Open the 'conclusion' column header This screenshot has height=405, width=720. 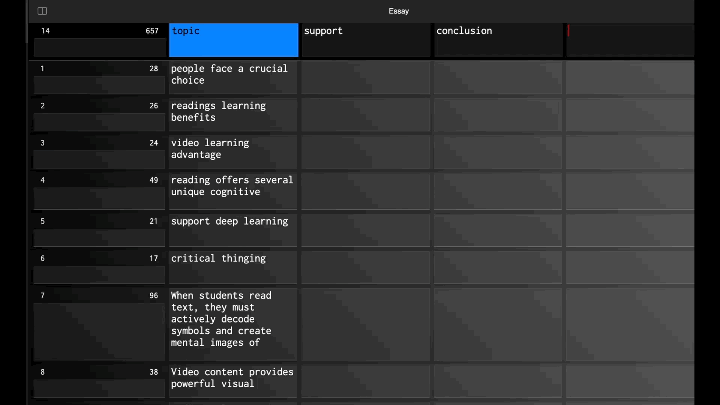[x=498, y=40]
